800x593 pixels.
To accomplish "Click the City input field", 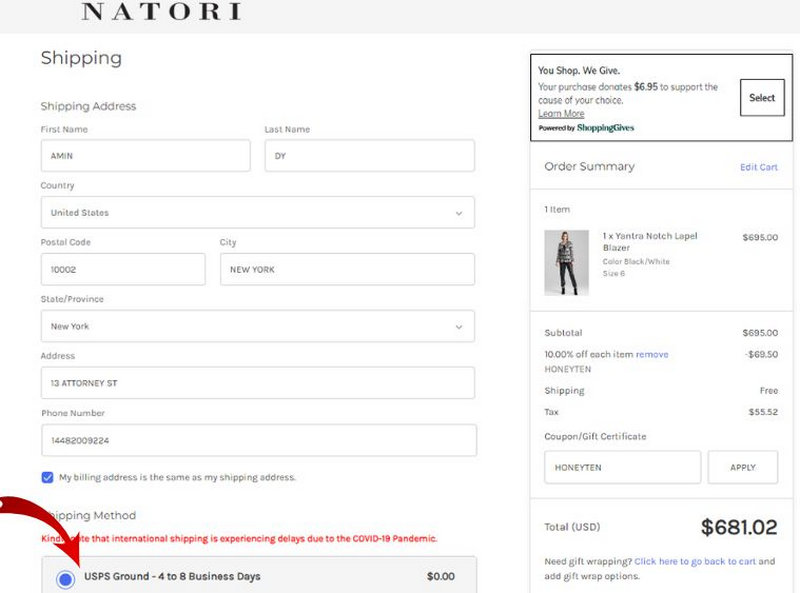I will pyautogui.click(x=347, y=269).
